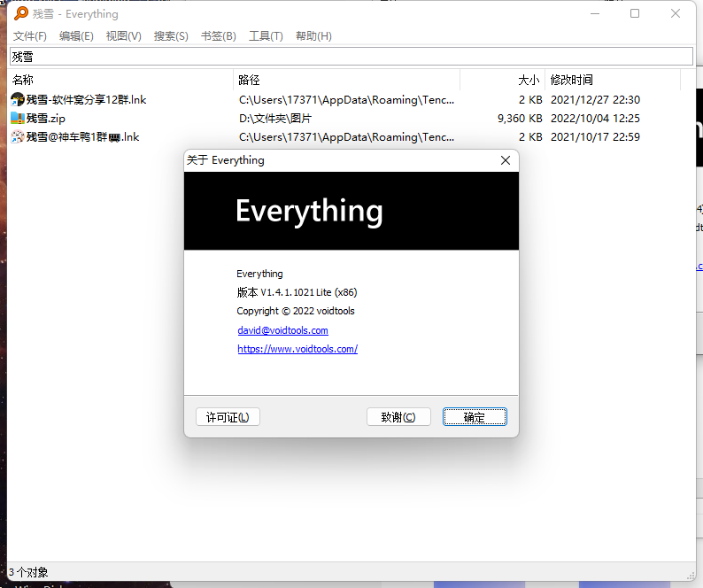This screenshot has height=588, width=703.
Task: Confirm the dialog with 确定 button
Action: (x=475, y=417)
